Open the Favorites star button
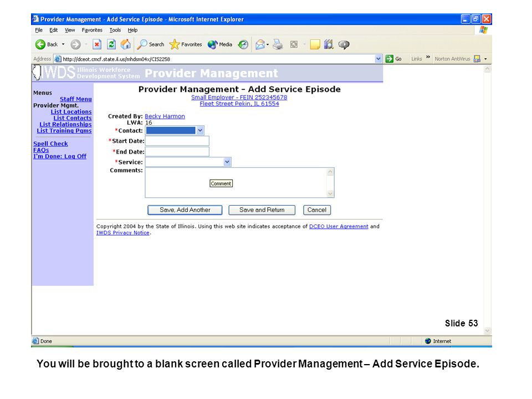This screenshot has height=399, width=532. 186,44
